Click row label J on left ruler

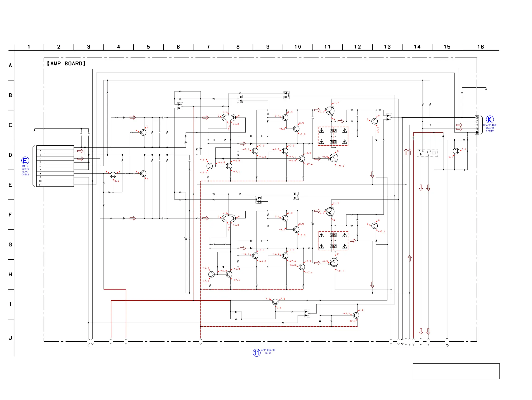click(10, 338)
